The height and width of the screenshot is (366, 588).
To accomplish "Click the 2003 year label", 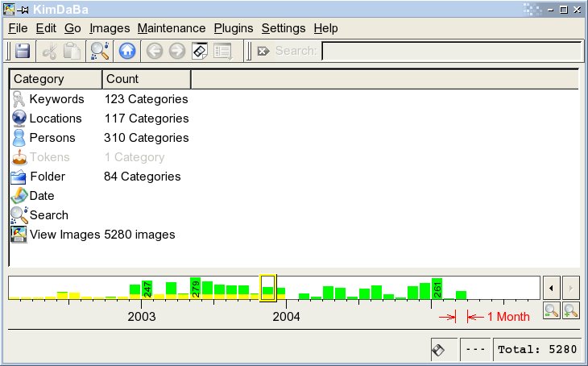I will [142, 317].
